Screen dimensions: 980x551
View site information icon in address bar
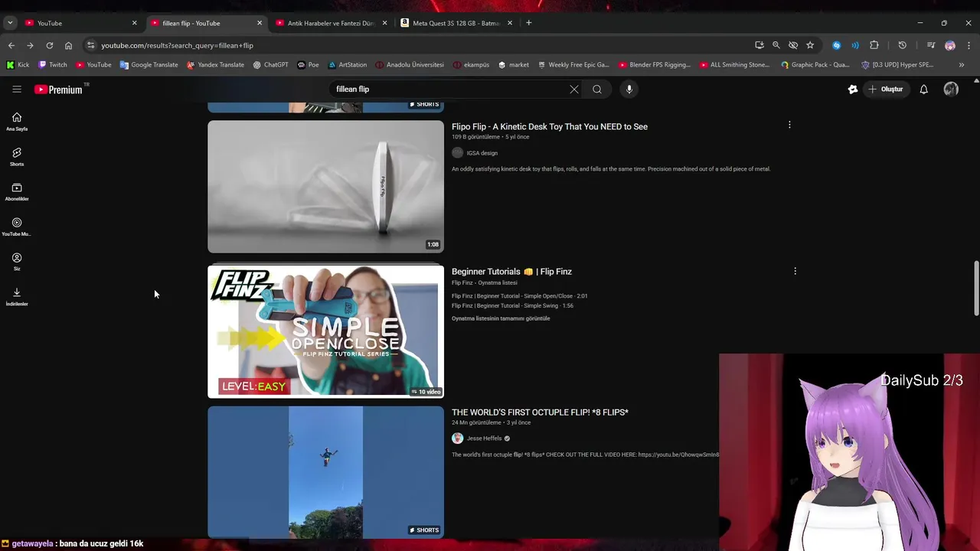point(91,45)
